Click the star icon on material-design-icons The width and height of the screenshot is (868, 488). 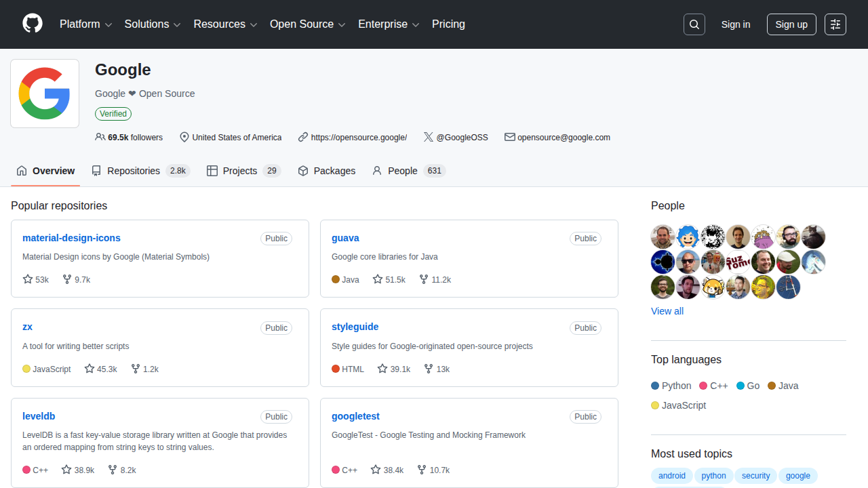pyautogui.click(x=26, y=279)
